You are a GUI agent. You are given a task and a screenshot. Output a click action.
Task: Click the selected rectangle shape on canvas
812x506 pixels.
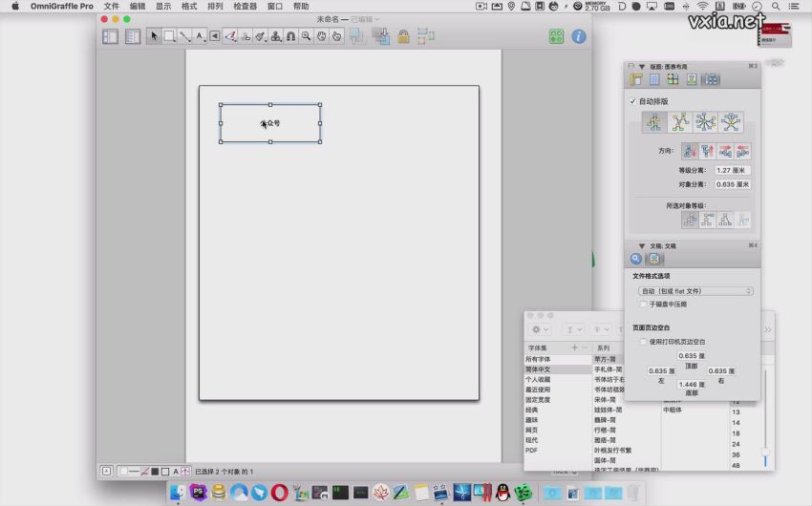tap(270, 123)
